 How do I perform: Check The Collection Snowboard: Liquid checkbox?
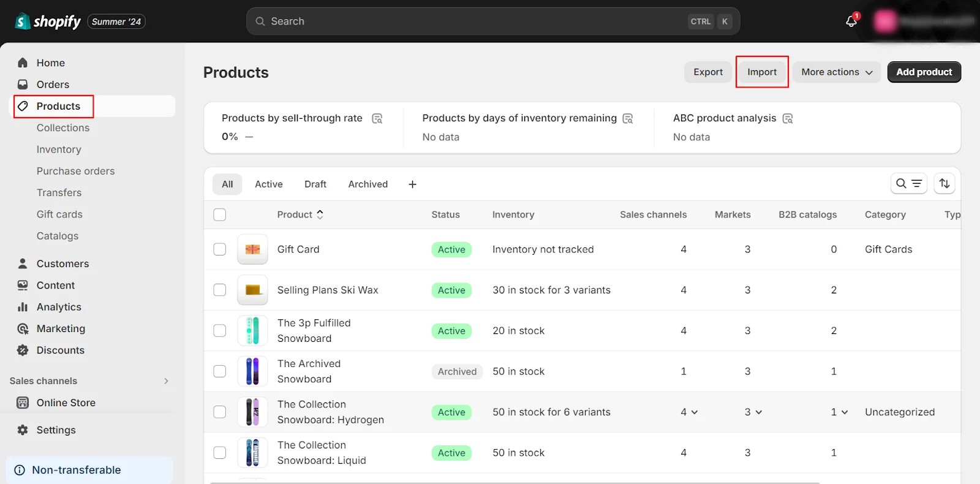coord(220,453)
